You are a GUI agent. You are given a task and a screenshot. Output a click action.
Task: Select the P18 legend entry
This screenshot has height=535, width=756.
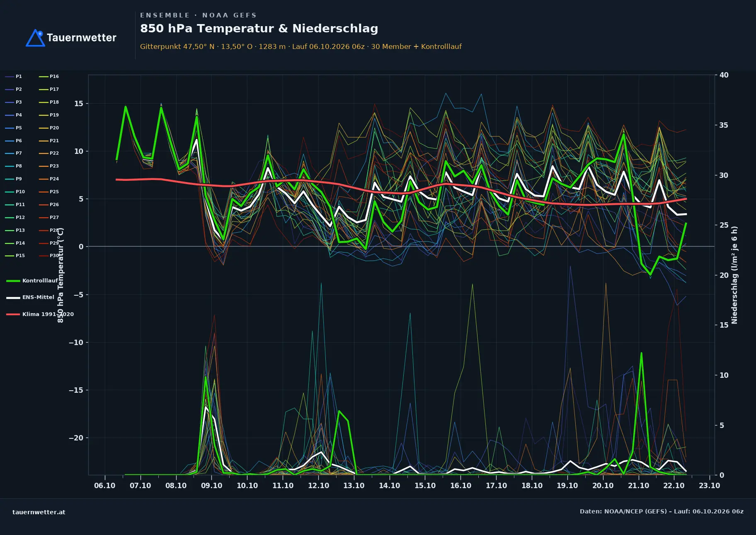[49, 102]
